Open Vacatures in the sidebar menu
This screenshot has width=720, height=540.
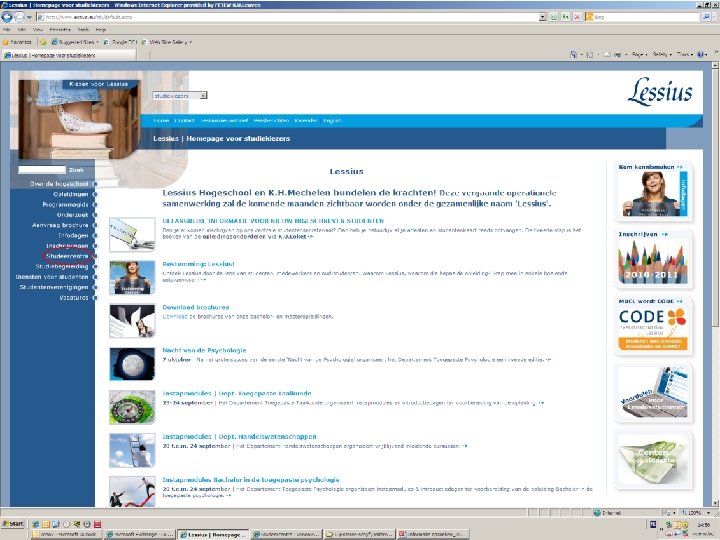pyautogui.click(x=73, y=298)
